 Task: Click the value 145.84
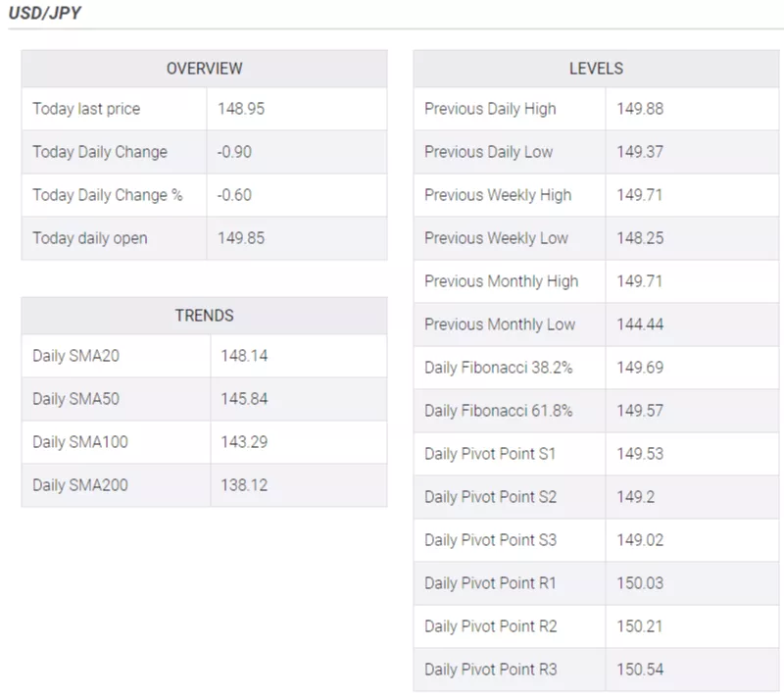[244, 398]
